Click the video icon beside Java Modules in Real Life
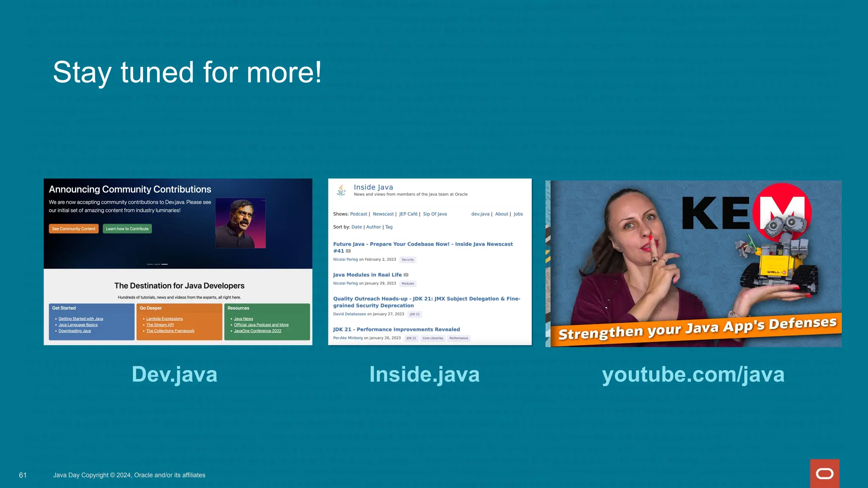The width and height of the screenshot is (868, 488). point(406,275)
